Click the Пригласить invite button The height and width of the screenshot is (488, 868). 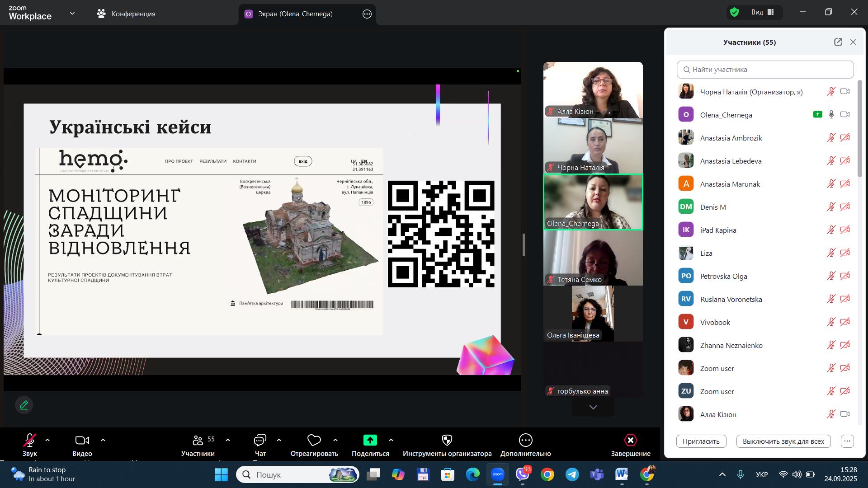click(701, 441)
